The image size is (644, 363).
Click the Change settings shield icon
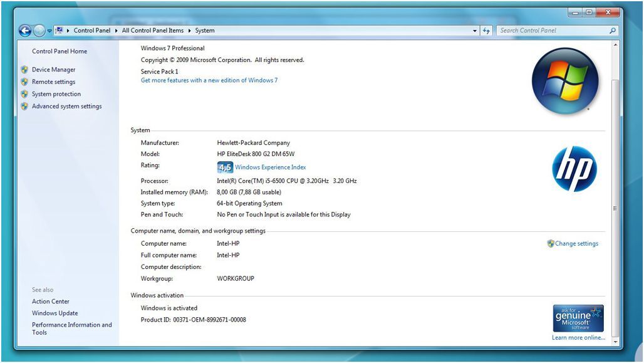pos(551,244)
